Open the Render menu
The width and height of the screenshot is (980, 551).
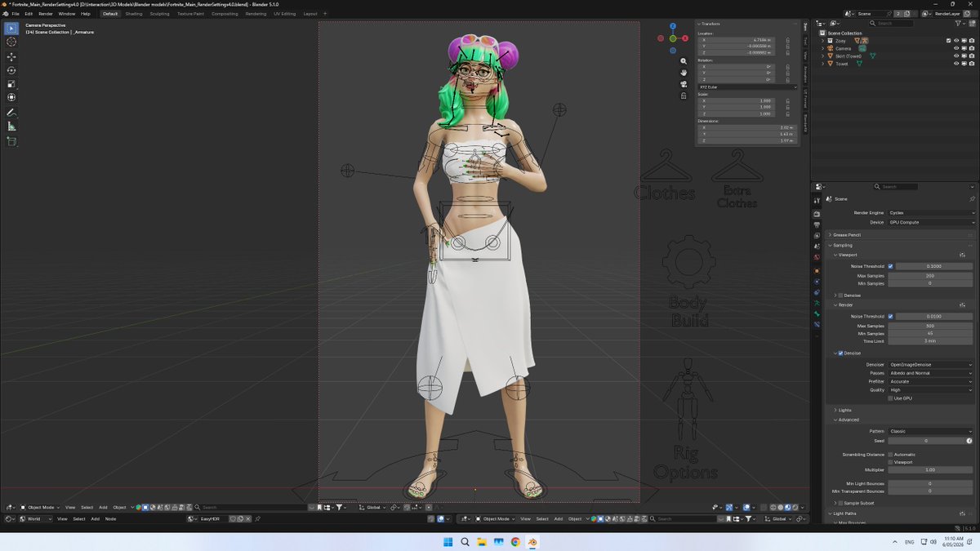coord(46,14)
